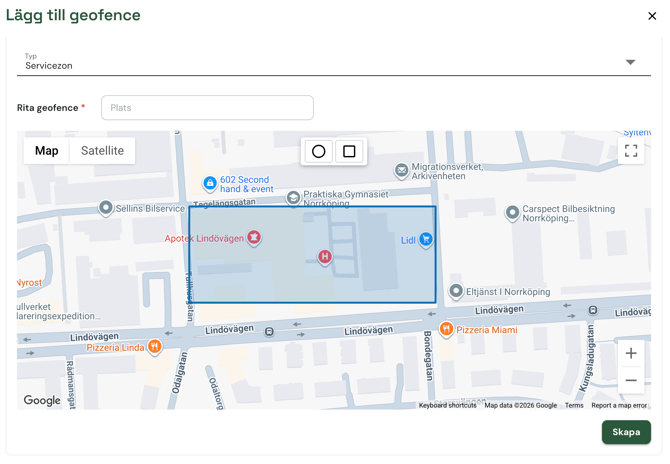Click the hospital H marker
The width and height of the screenshot is (670, 464).
click(x=325, y=257)
